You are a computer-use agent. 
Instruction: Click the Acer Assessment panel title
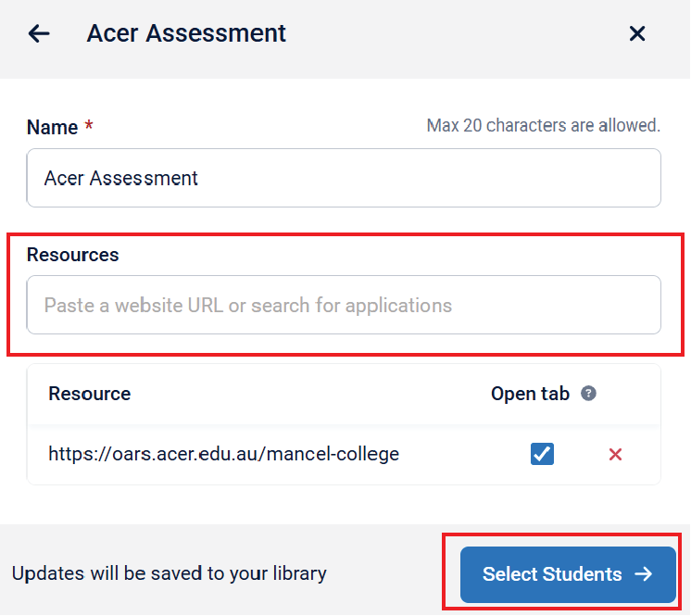186,34
